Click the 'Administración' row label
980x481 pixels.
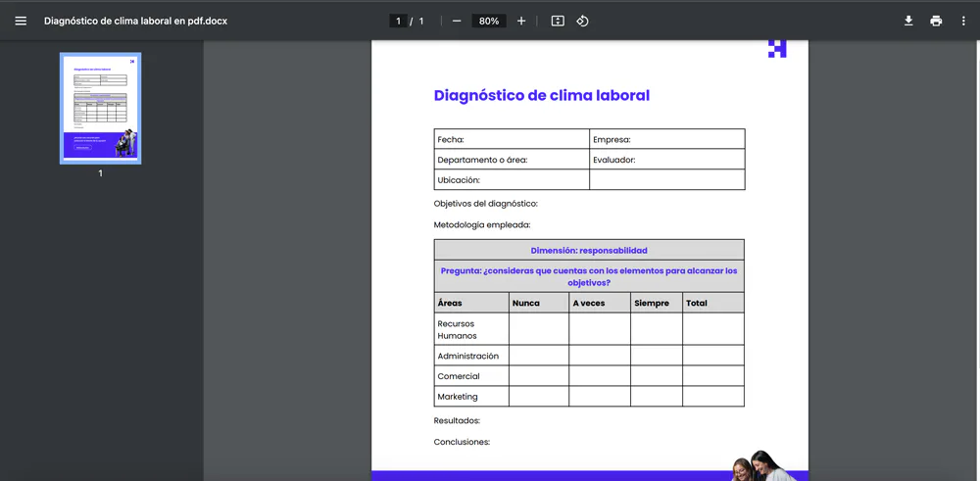[x=471, y=356]
